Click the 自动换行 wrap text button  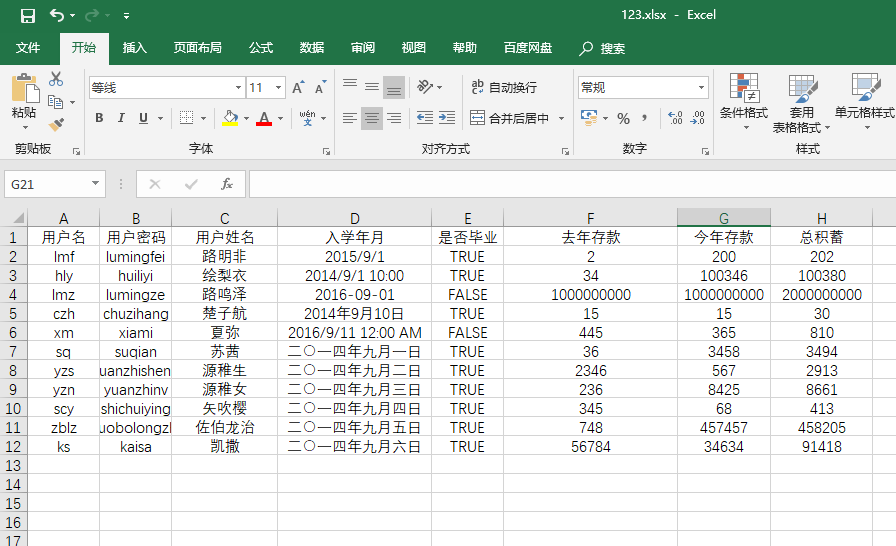503,87
